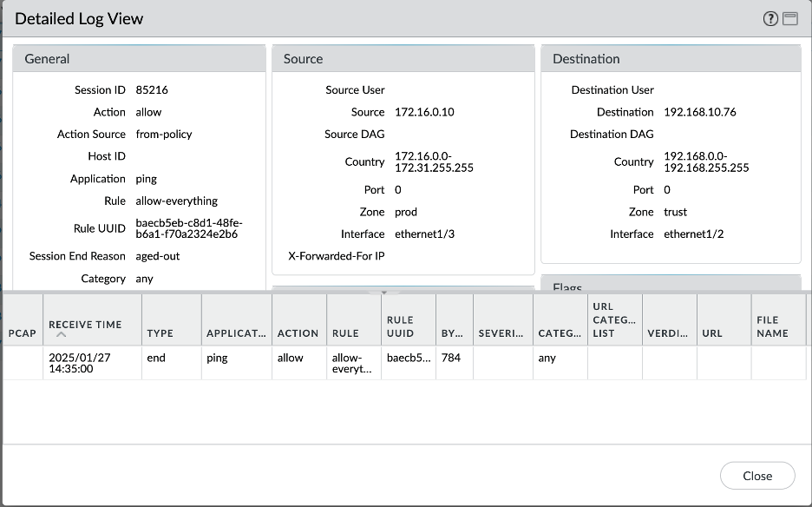Select the source interface ethernet1/3
The image size is (812, 507).
424,234
